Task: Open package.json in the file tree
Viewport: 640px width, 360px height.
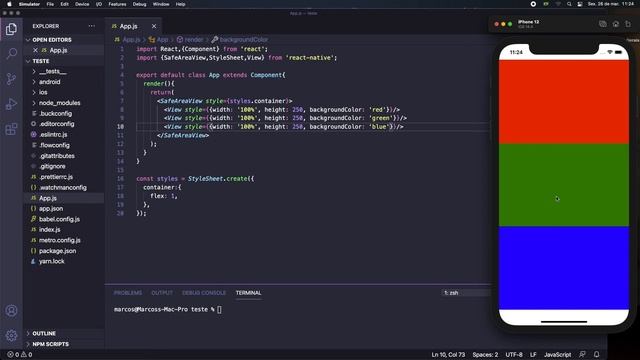Action: [x=57, y=251]
